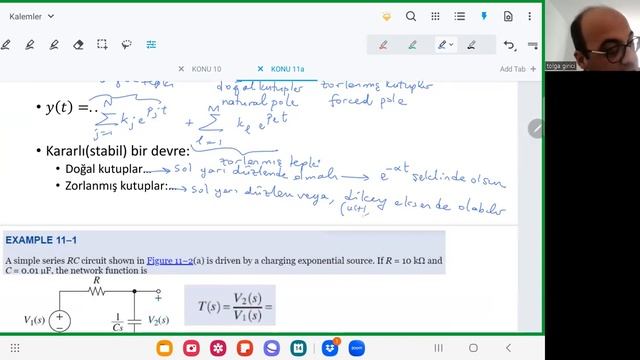This screenshot has width=640, height=360.
Task: Choose the black favorite pen
Action: pos(471,45)
